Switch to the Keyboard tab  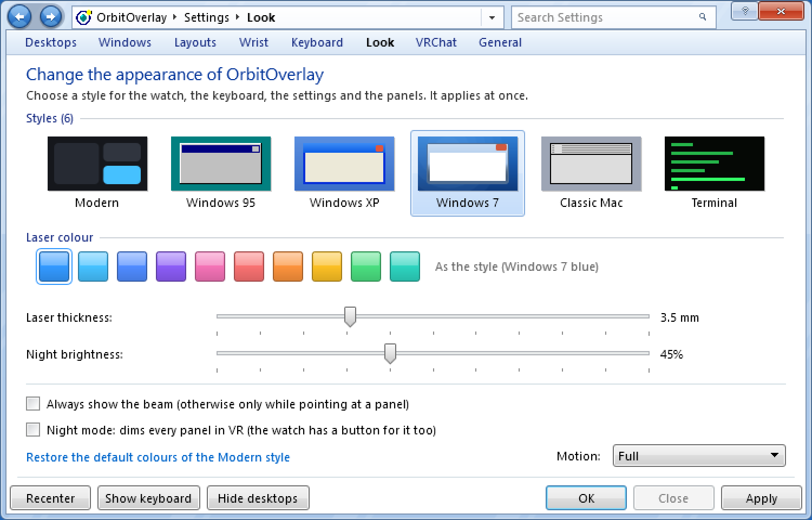(317, 42)
